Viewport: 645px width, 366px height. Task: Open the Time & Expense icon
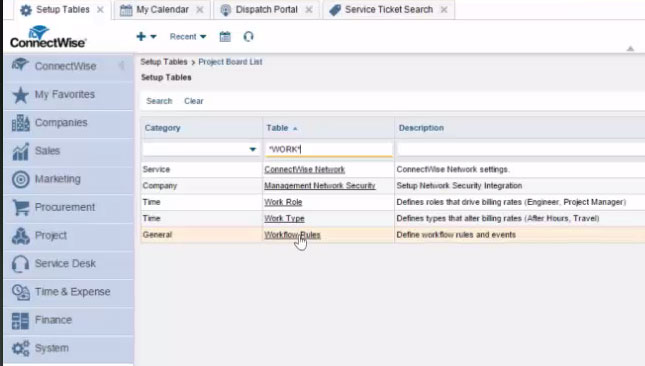click(x=21, y=292)
